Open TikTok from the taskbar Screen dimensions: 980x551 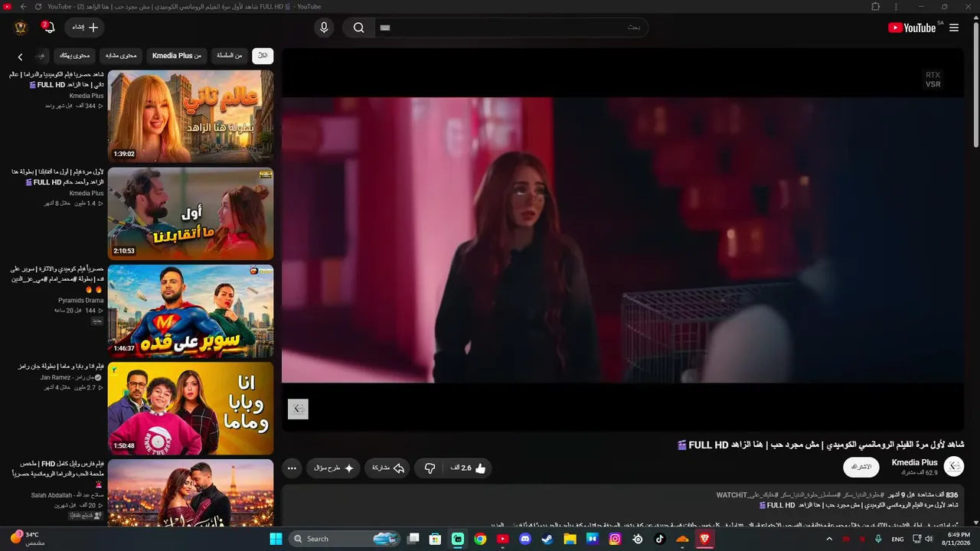pos(659,539)
